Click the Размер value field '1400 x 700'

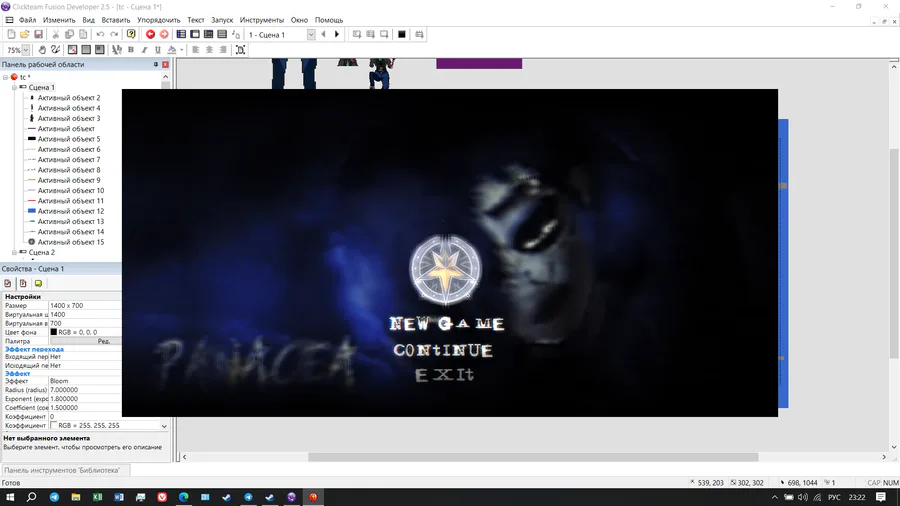click(x=86, y=305)
